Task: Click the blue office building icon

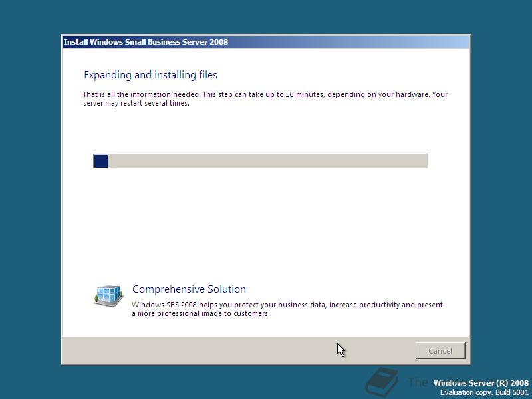Action: (x=108, y=296)
